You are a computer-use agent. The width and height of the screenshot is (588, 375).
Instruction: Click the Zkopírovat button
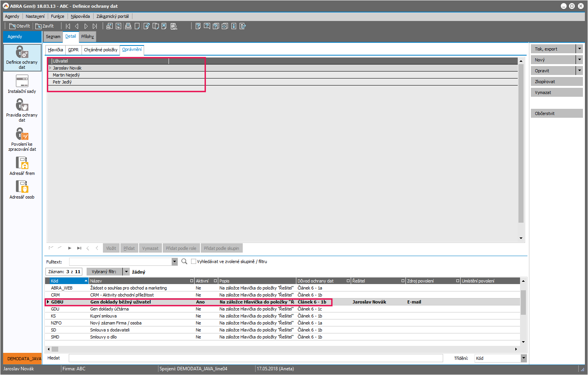tap(556, 82)
